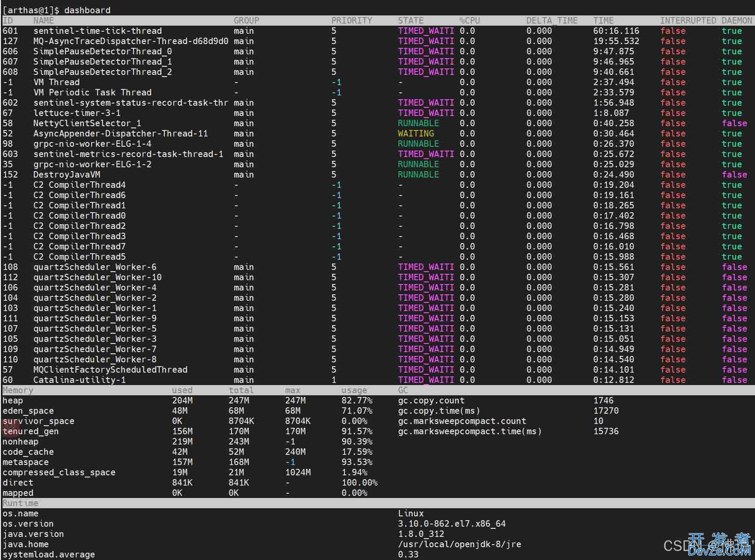Click the Memory section header
Image resolution: width=755 pixels, height=560 pixels.
(18, 390)
